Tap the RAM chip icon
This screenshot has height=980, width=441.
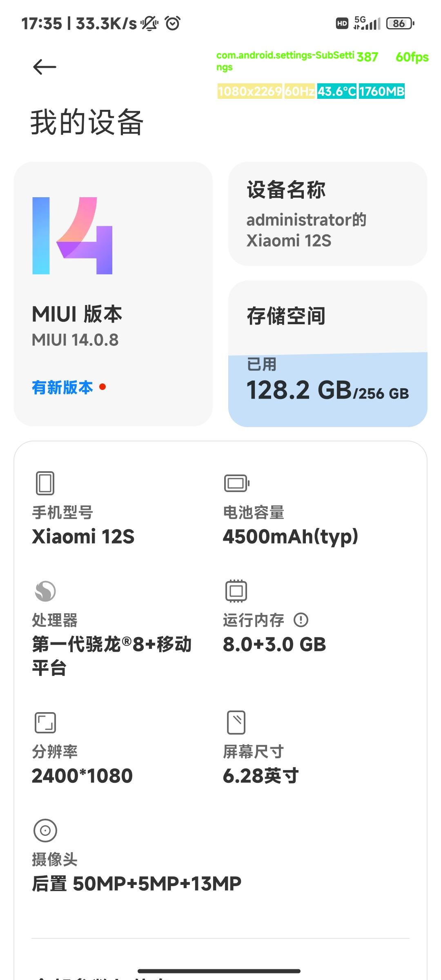tap(236, 591)
